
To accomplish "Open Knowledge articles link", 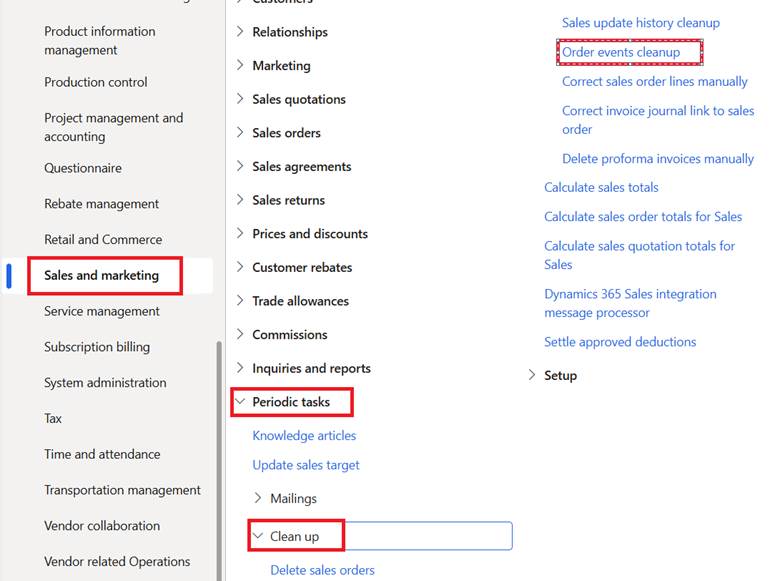I will point(304,436).
